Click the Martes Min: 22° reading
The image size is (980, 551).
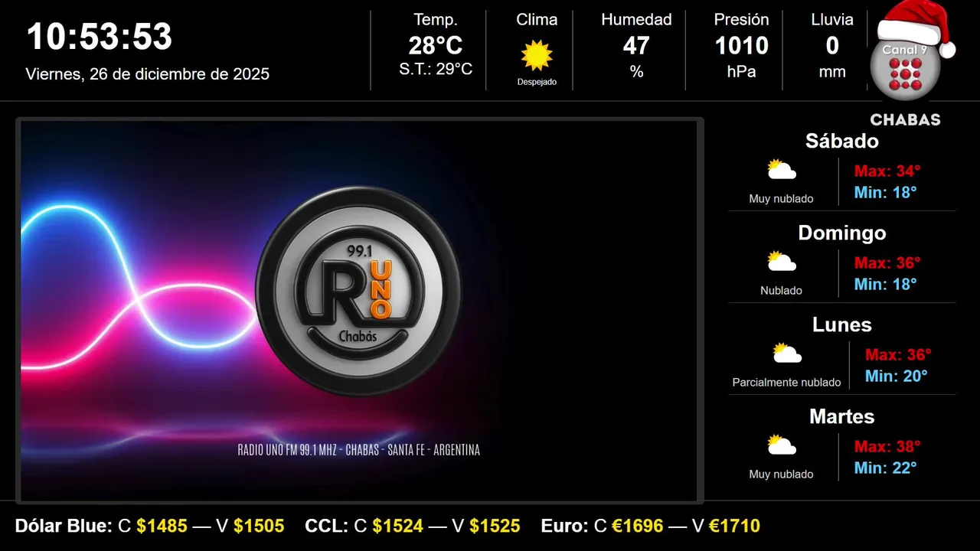coord(886,468)
